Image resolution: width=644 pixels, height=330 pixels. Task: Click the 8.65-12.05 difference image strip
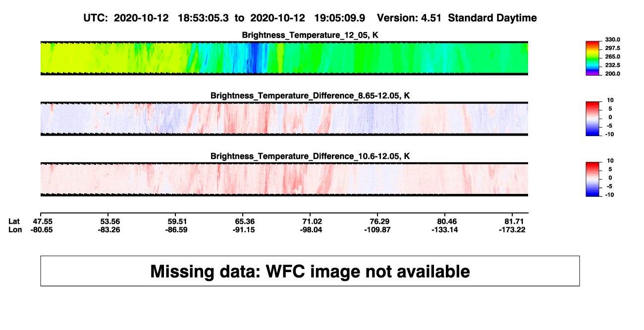284,119
